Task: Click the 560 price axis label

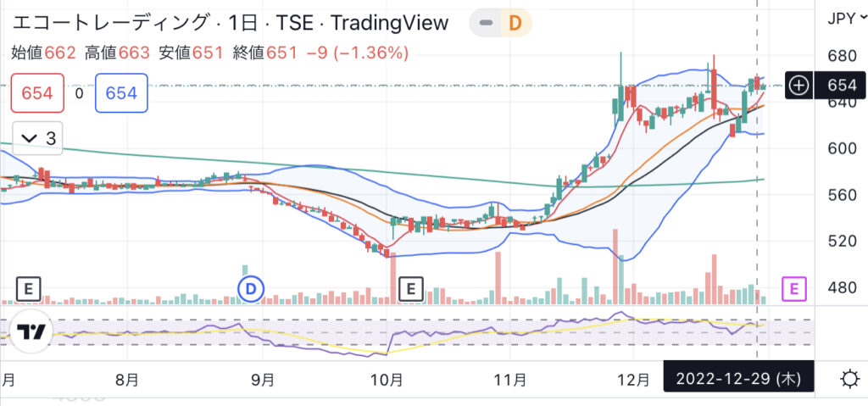Action: point(842,195)
